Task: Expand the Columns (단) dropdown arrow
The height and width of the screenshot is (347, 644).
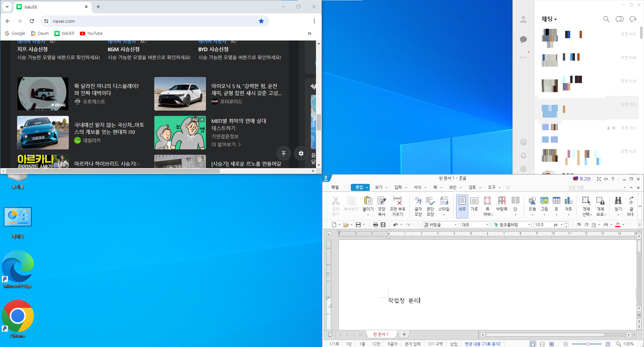Action: click(x=516, y=215)
